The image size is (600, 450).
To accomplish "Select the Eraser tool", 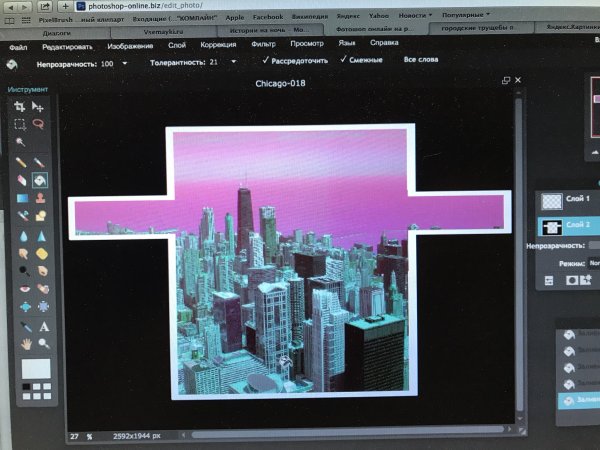I will [x=21, y=181].
